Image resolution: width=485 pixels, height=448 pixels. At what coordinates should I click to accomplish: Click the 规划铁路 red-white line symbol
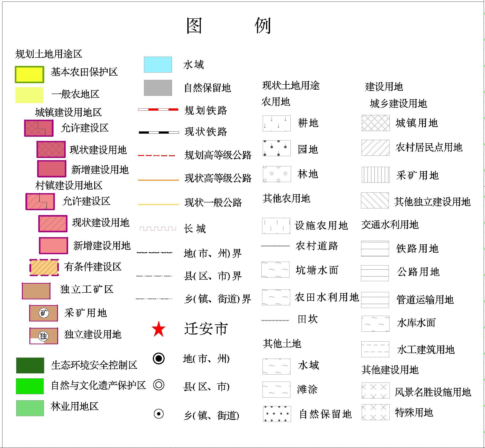(x=158, y=110)
